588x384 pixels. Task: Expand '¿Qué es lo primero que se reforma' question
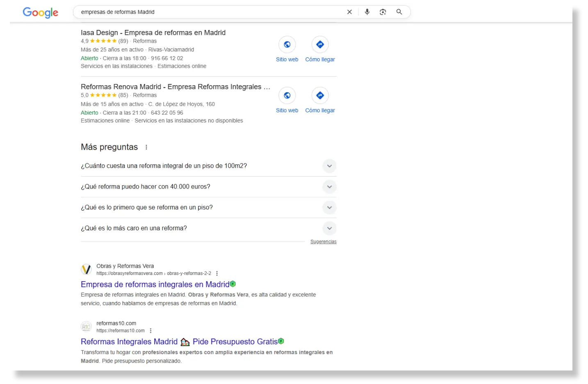pyautogui.click(x=329, y=207)
